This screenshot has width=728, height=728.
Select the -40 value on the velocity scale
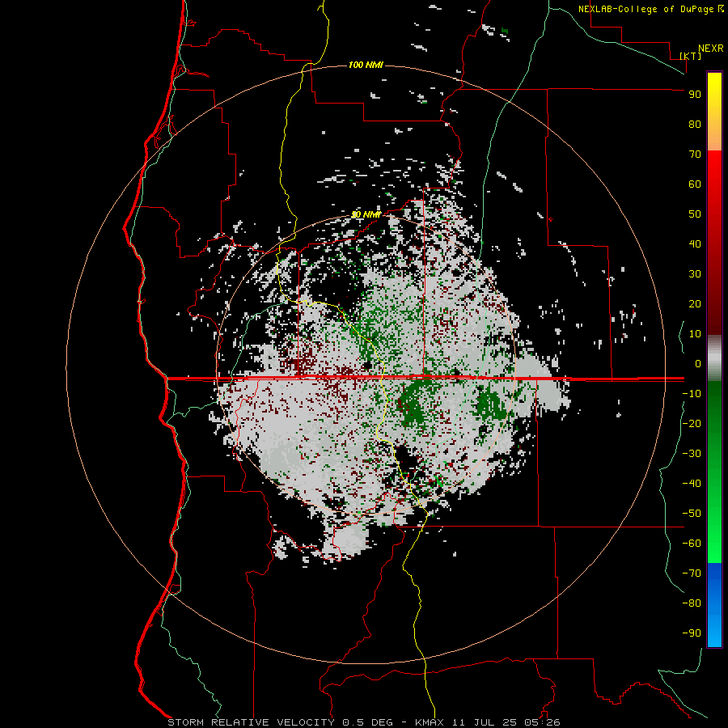click(x=692, y=484)
